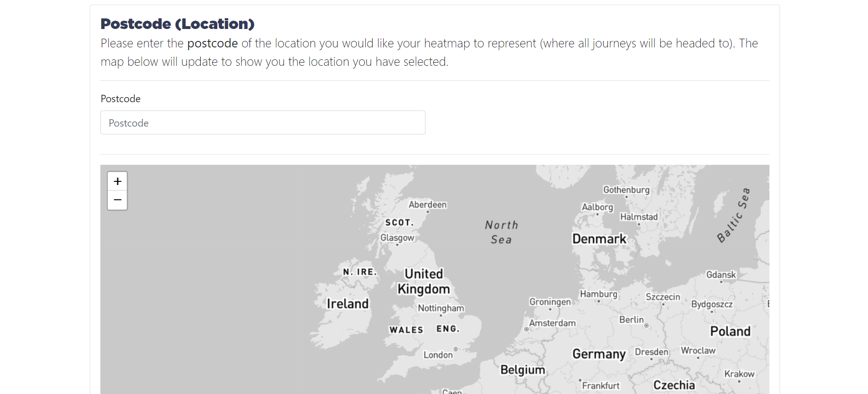Click the Germany country label
This screenshot has height=394, width=868.
(x=599, y=354)
